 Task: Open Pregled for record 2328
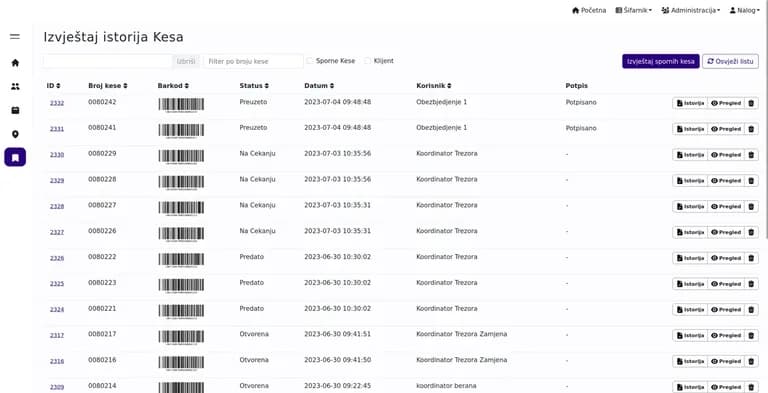click(726, 206)
